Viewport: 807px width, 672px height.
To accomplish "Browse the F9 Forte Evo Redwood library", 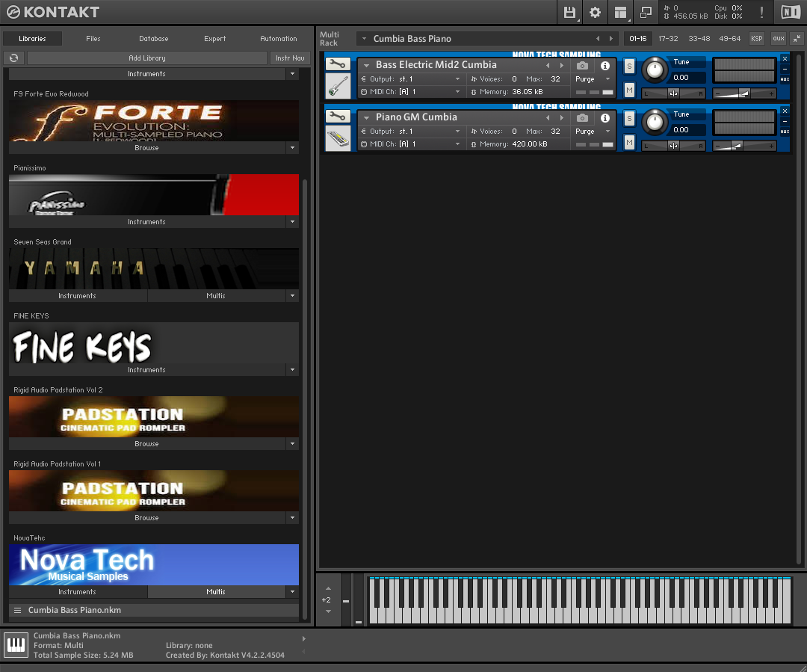I will pos(146,148).
